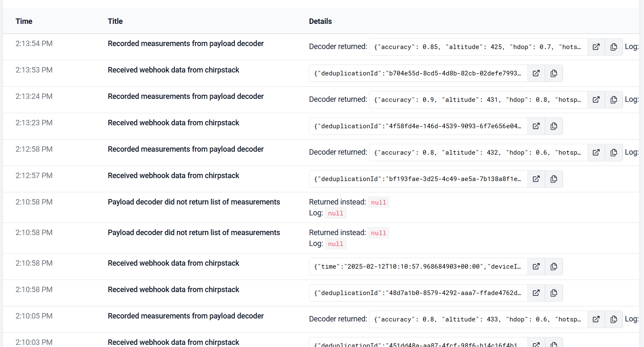Open the 2:13:24 PM decoder result externally
This screenshot has height=347, width=644.
pyautogui.click(x=596, y=100)
